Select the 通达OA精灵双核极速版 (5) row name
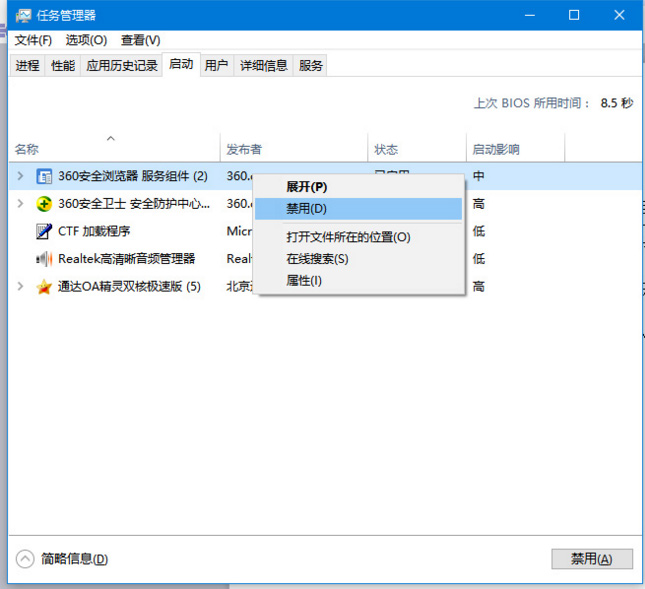Image resolution: width=645 pixels, height=589 pixels. point(129,286)
